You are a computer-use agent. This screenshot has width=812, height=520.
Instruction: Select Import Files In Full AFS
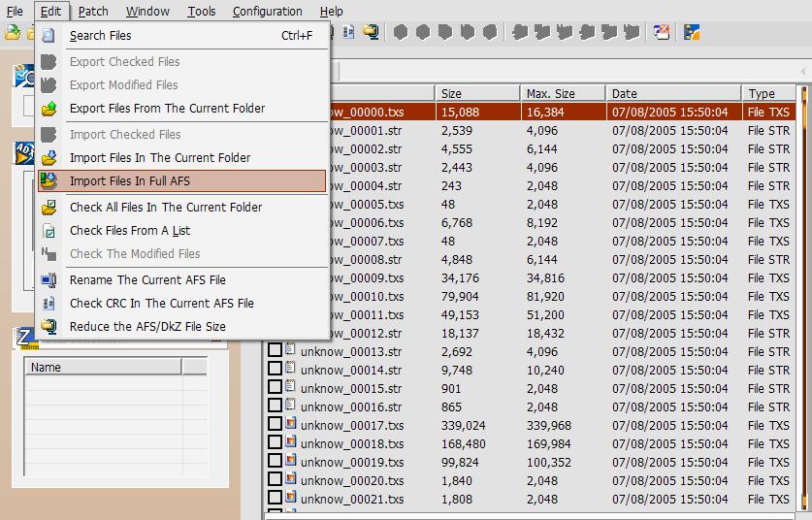coord(134,181)
